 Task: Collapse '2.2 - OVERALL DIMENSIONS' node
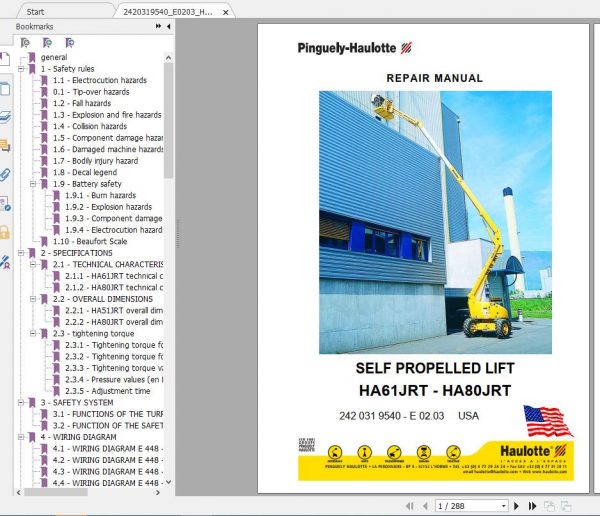click(x=33, y=299)
